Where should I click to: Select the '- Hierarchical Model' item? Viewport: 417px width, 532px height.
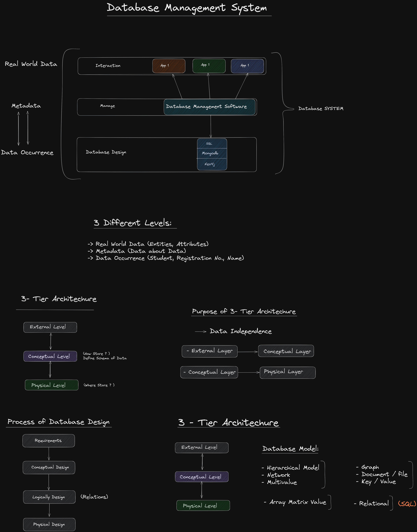click(x=290, y=467)
